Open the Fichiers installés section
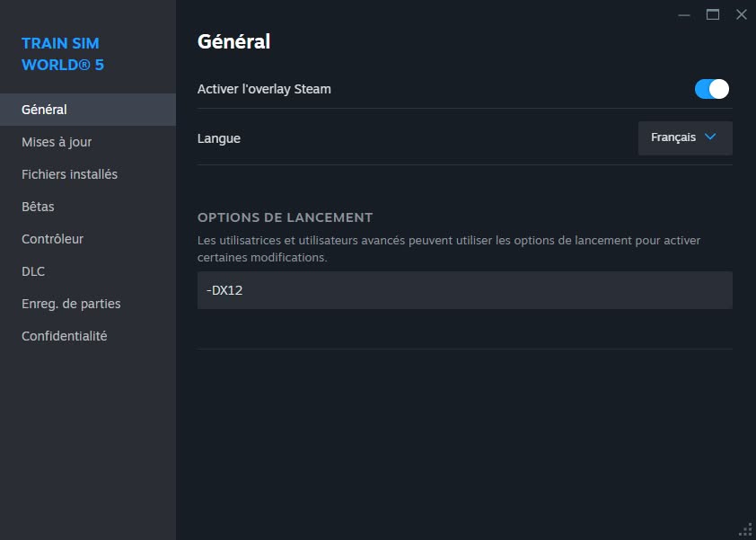 pos(88,174)
